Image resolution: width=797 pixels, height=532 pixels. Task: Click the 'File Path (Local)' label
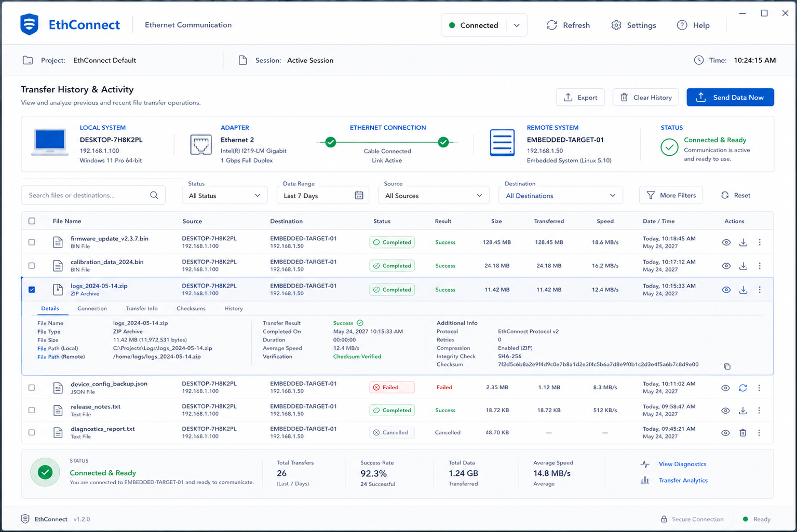58,348
